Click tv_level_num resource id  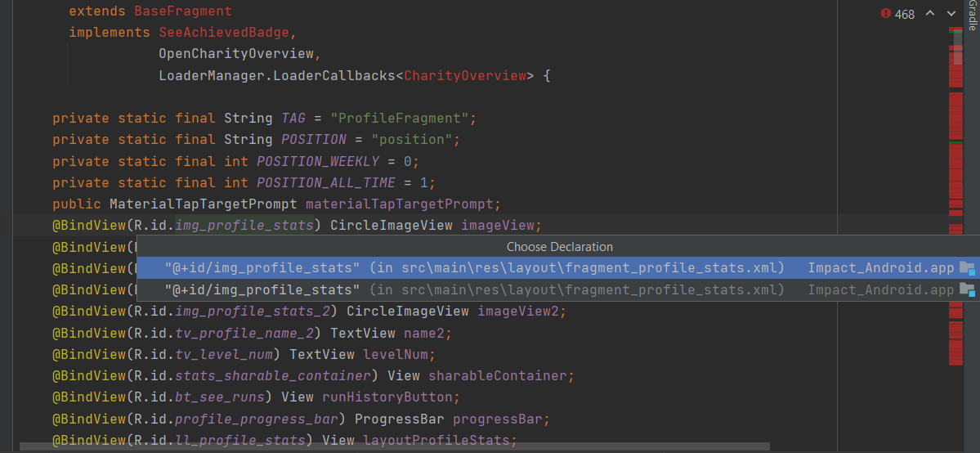click(x=224, y=354)
